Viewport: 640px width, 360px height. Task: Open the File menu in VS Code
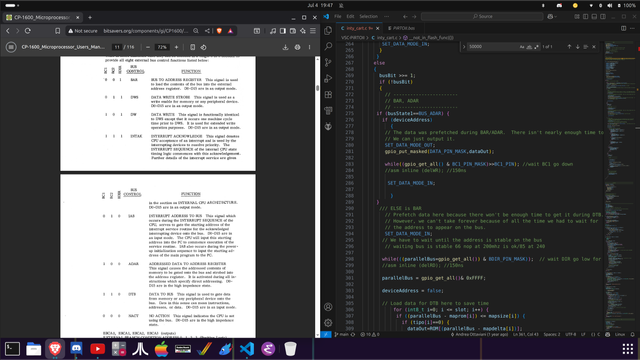click(338, 17)
